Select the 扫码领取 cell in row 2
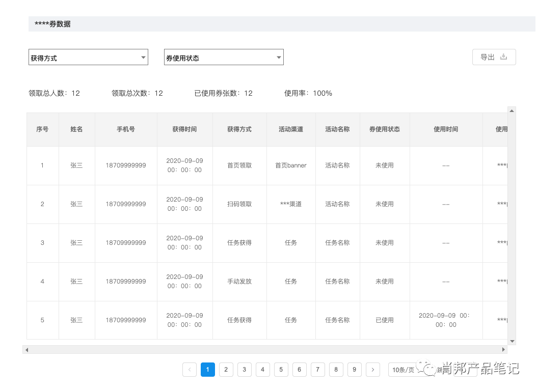The image size is (537, 392). point(239,204)
